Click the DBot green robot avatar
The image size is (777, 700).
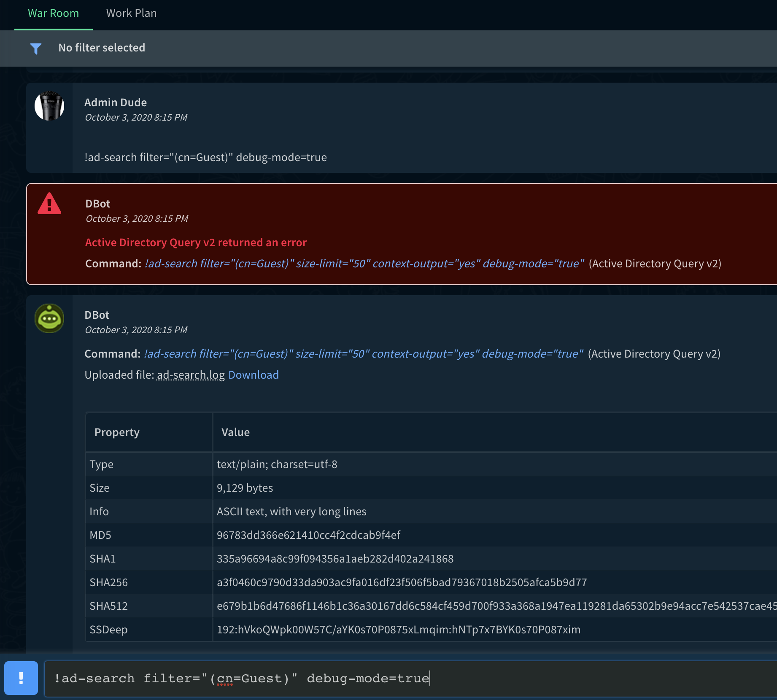[49, 318]
